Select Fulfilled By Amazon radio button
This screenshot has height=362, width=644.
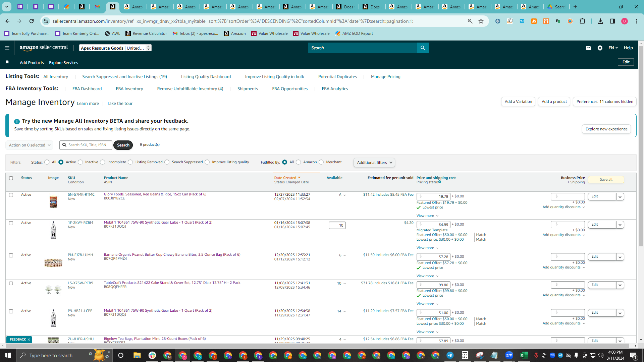point(299,162)
